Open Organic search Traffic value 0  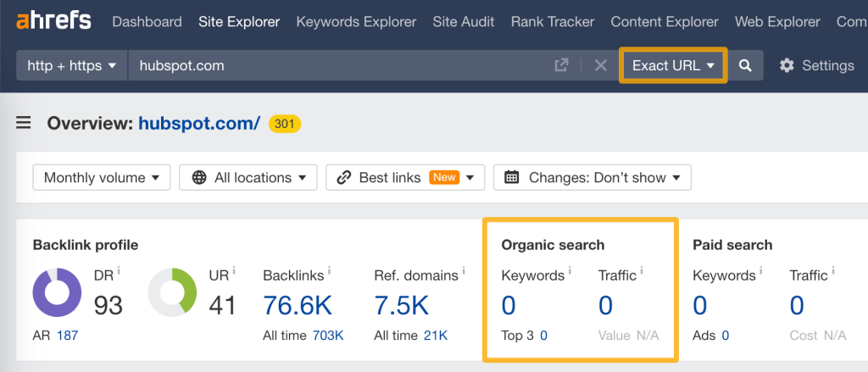(x=605, y=305)
